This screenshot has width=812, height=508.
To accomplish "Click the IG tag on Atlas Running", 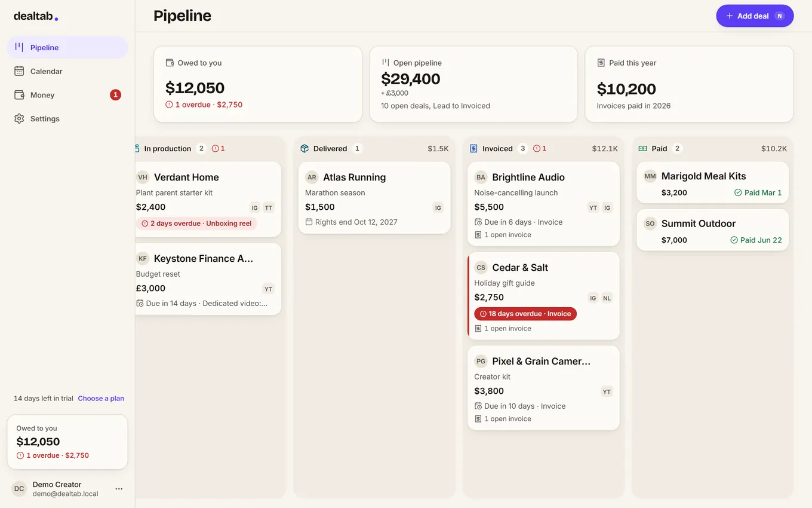I will [x=438, y=208].
